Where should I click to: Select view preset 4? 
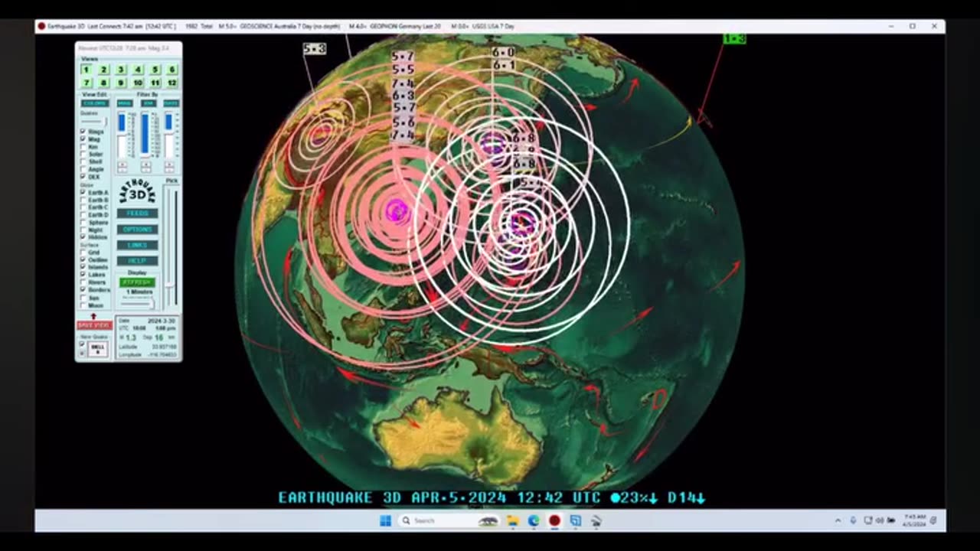tap(138, 70)
